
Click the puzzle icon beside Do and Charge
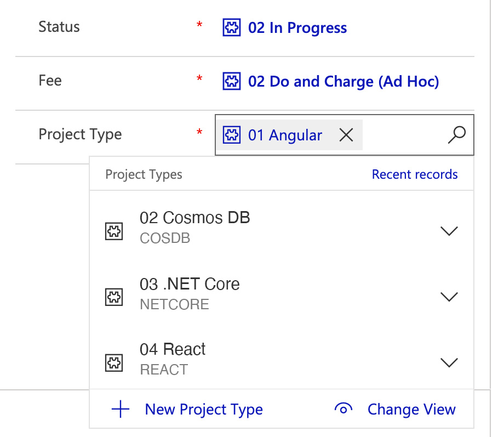[x=232, y=81]
